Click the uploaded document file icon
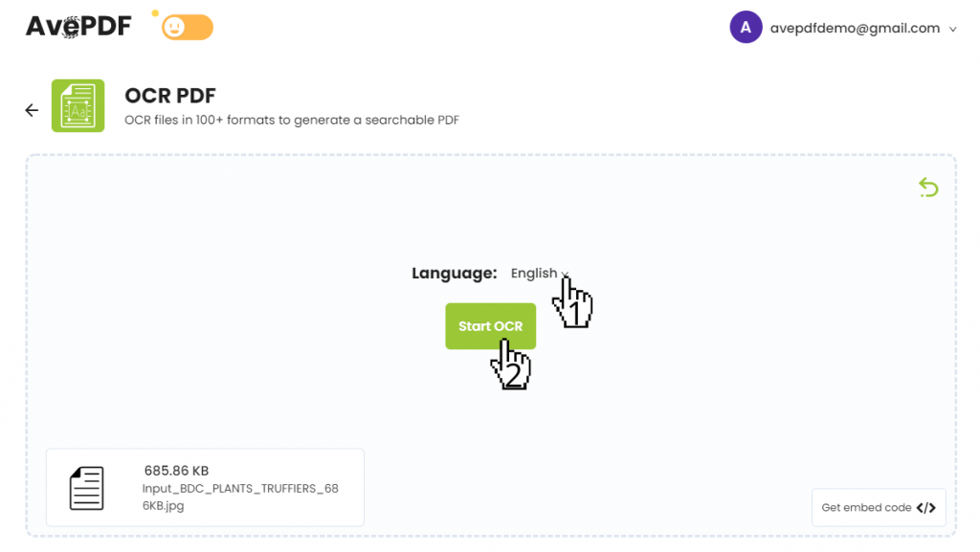980x552 pixels. 87,488
